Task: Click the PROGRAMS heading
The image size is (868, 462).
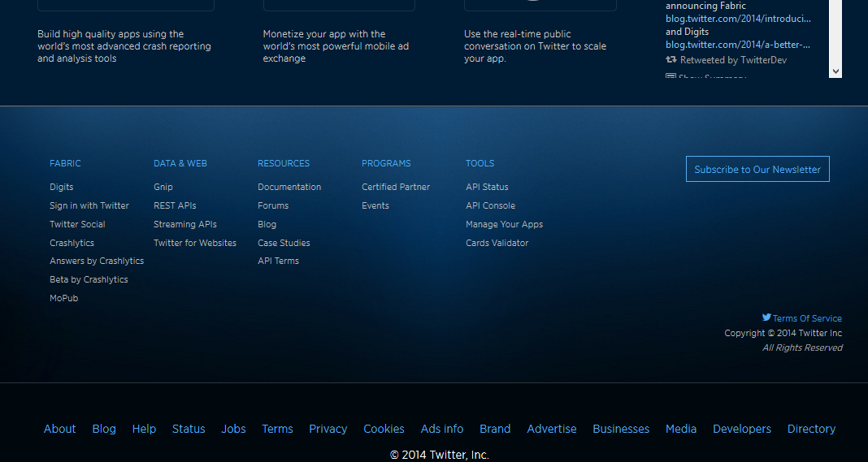Action: point(386,163)
